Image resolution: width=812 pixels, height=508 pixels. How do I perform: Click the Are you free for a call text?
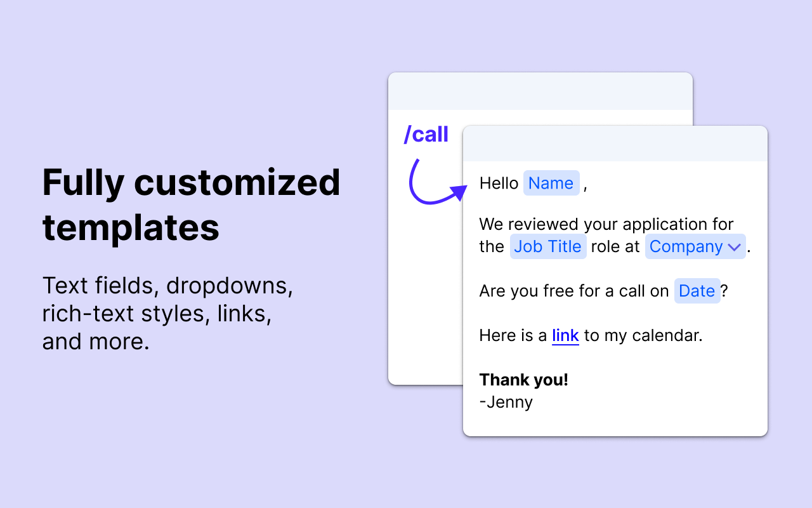[573, 291]
